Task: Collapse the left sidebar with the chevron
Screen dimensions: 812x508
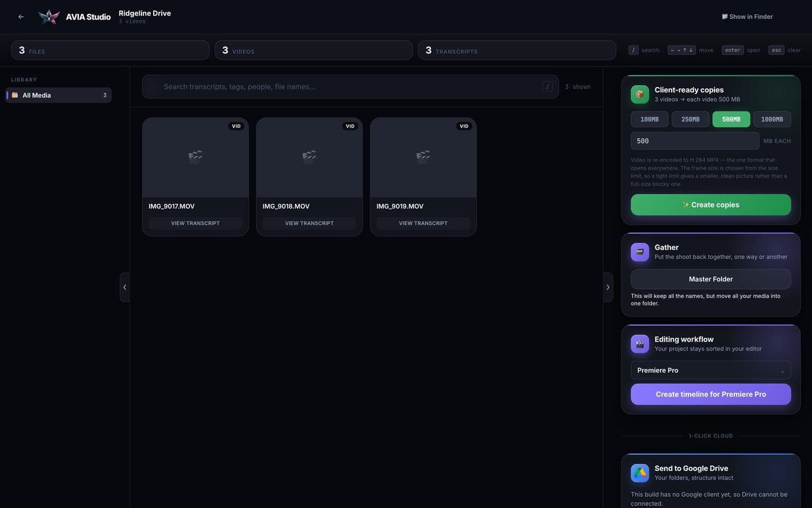Action: [x=125, y=287]
